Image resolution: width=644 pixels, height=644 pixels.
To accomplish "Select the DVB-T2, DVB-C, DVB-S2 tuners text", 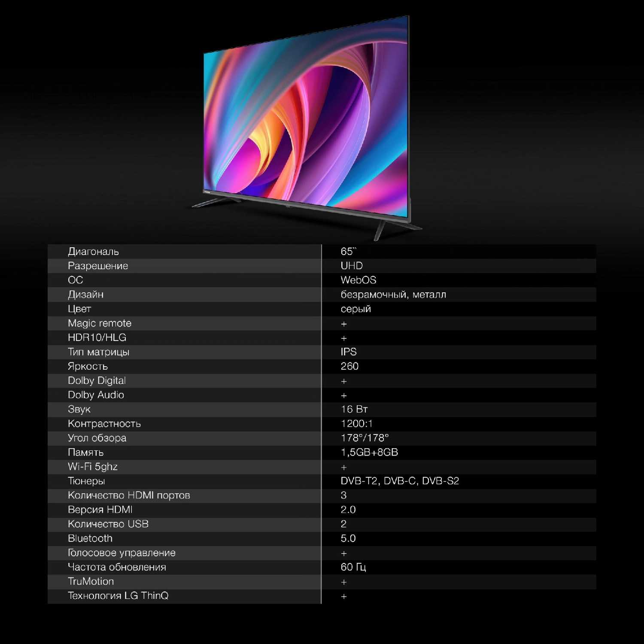I will (x=399, y=481).
